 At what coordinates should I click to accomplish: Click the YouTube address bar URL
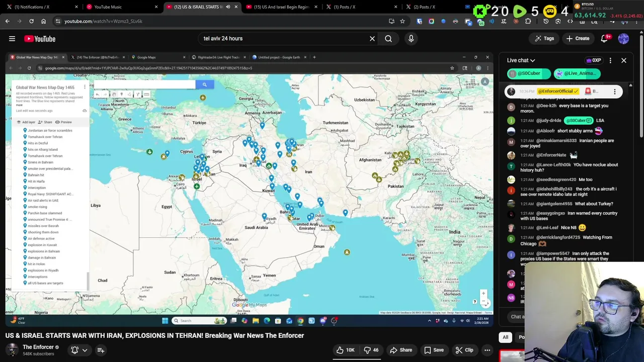pos(103,21)
